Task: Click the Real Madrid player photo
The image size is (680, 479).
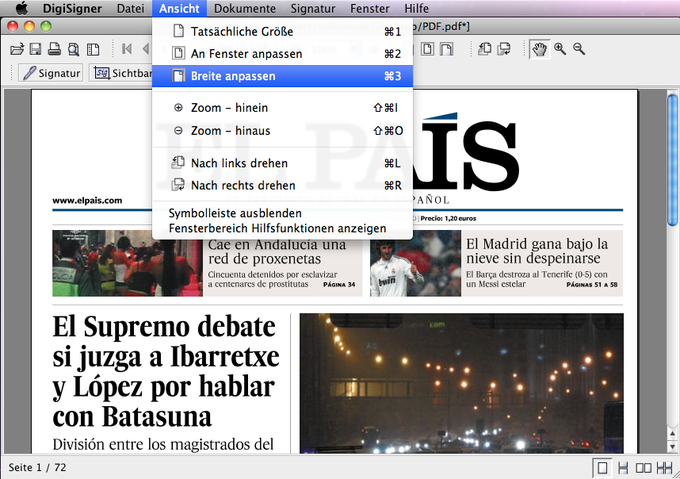Action: click(x=415, y=263)
